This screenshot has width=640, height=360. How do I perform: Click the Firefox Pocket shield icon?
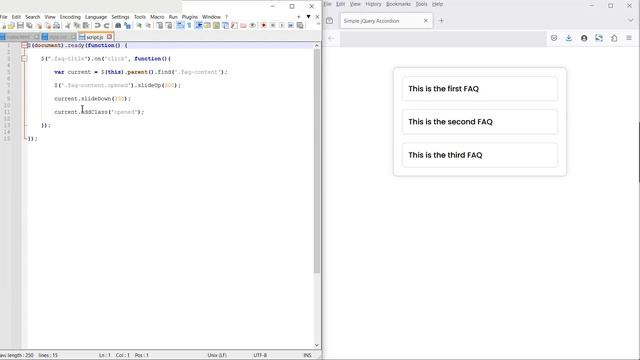click(554, 38)
